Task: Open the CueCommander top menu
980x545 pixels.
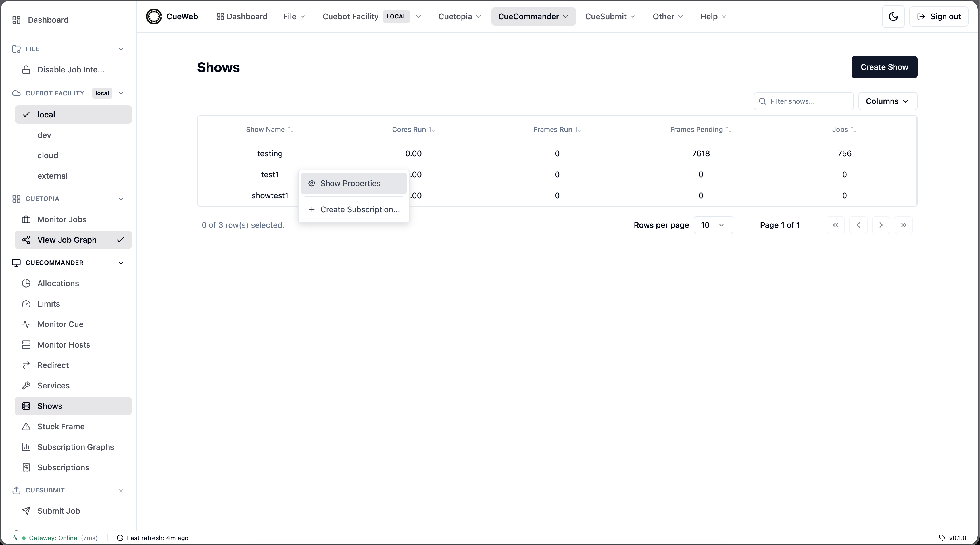Action: click(533, 16)
